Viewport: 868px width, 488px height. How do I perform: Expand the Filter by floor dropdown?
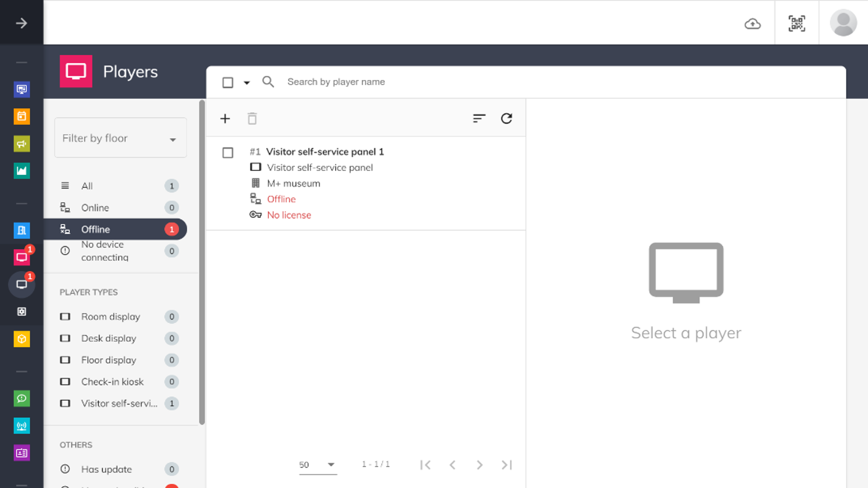pyautogui.click(x=120, y=138)
